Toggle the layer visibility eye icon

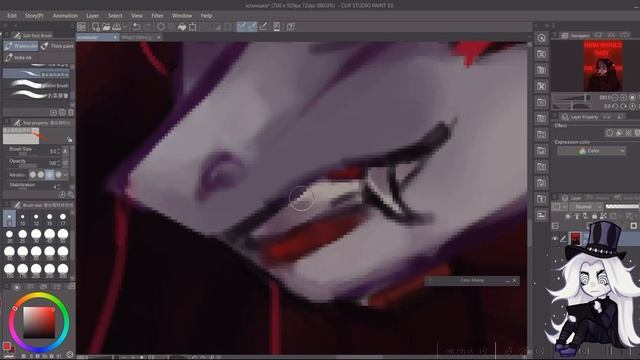click(555, 239)
